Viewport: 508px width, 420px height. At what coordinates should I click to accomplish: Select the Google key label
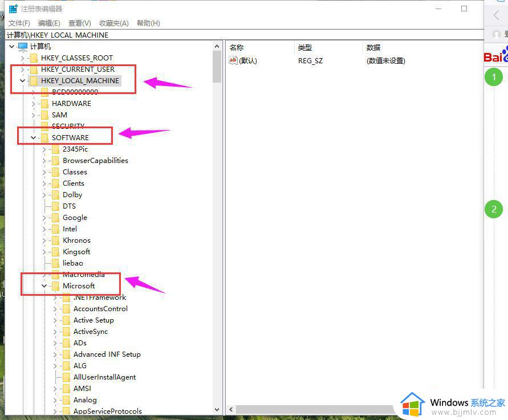point(75,218)
